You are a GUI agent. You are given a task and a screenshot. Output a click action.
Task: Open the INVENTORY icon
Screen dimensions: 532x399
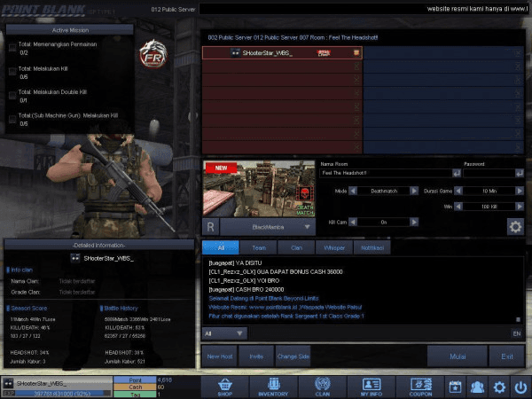pos(273,387)
